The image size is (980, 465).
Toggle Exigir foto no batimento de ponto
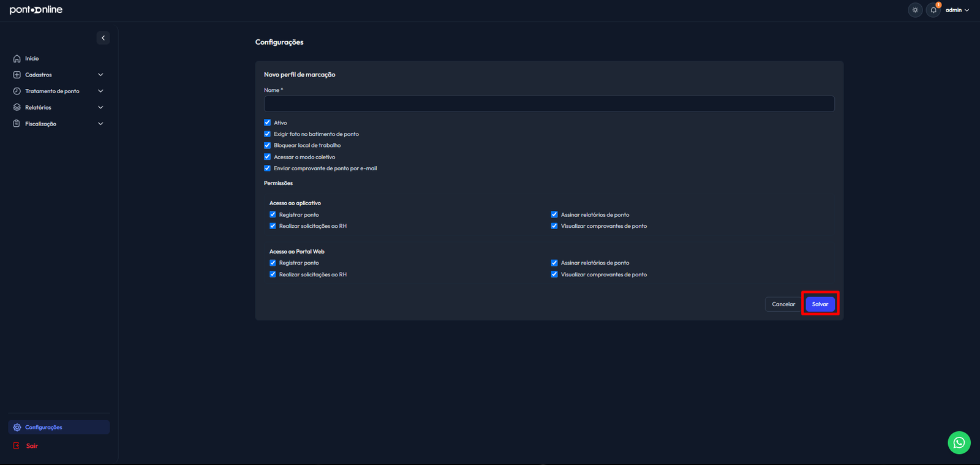point(267,134)
